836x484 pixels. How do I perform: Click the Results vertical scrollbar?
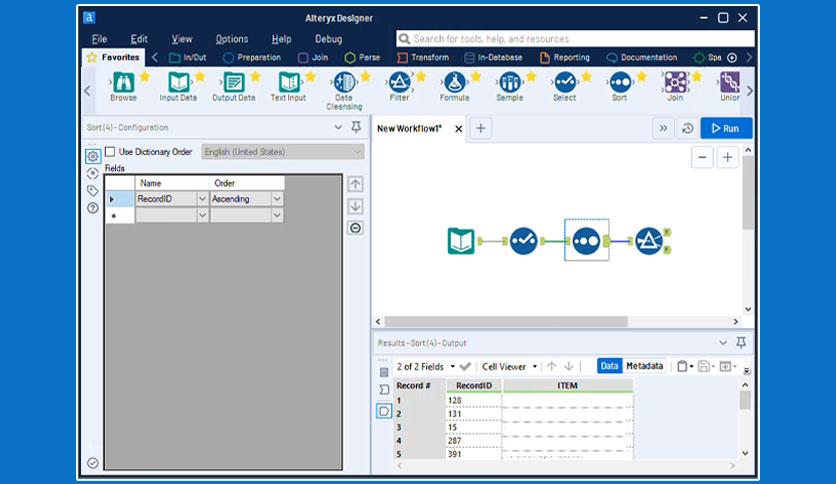745,400
